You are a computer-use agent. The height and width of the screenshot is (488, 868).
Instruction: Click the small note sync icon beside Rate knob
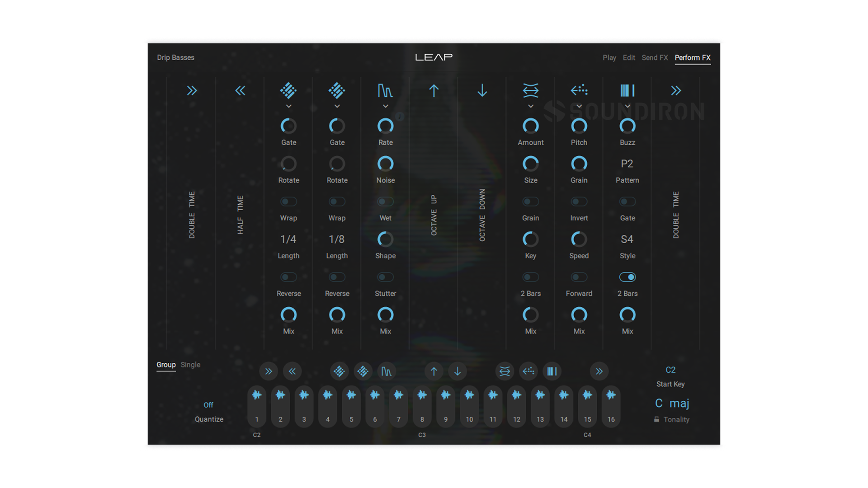(x=400, y=117)
